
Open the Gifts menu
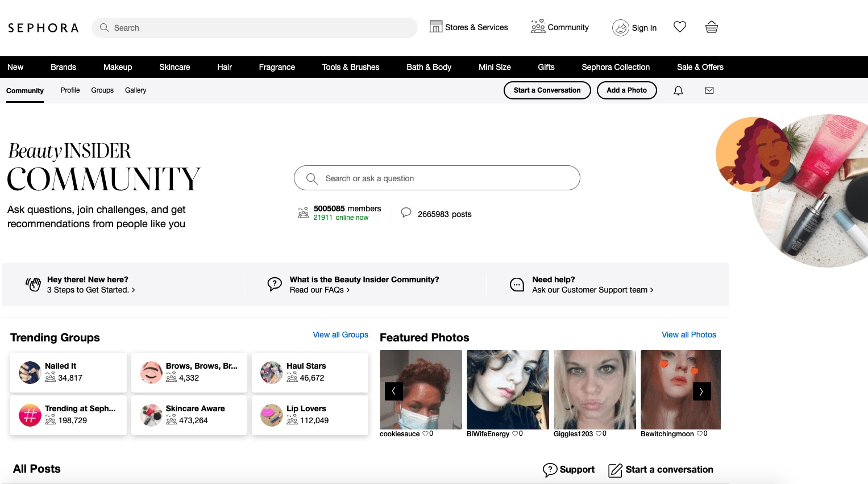546,67
